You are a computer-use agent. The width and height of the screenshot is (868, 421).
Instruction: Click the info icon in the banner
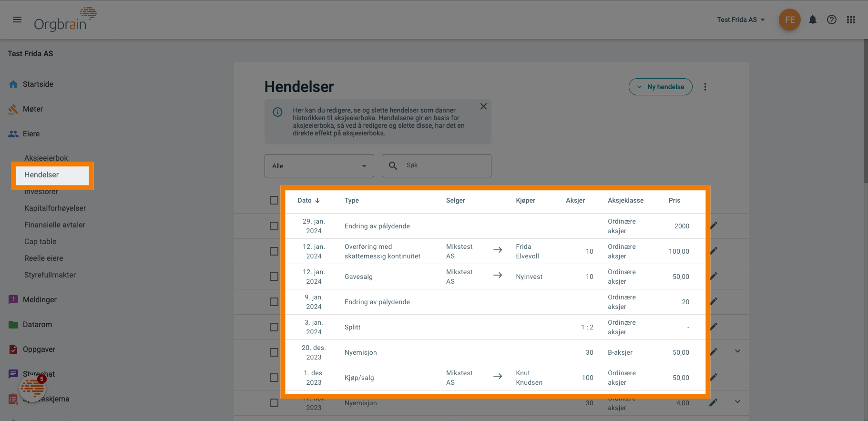click(x=277, y=112)
